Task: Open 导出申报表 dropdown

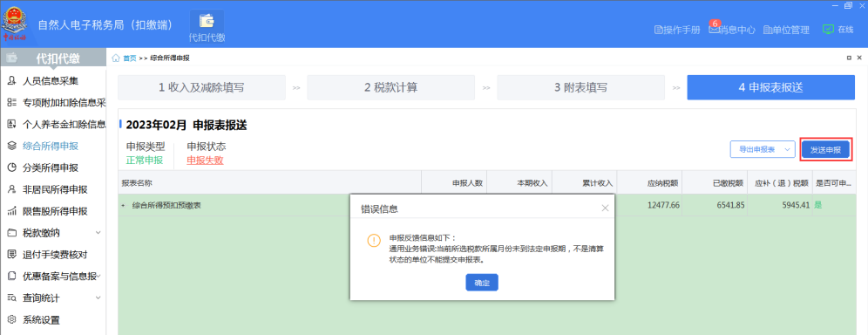Action: pyautogui.click(x=763, y=149)
